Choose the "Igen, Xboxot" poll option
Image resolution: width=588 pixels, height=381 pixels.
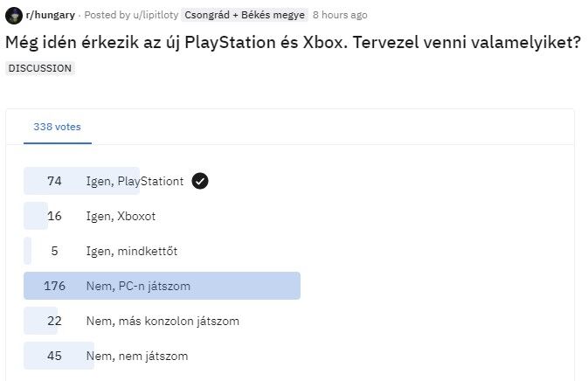tap(121, 216)
